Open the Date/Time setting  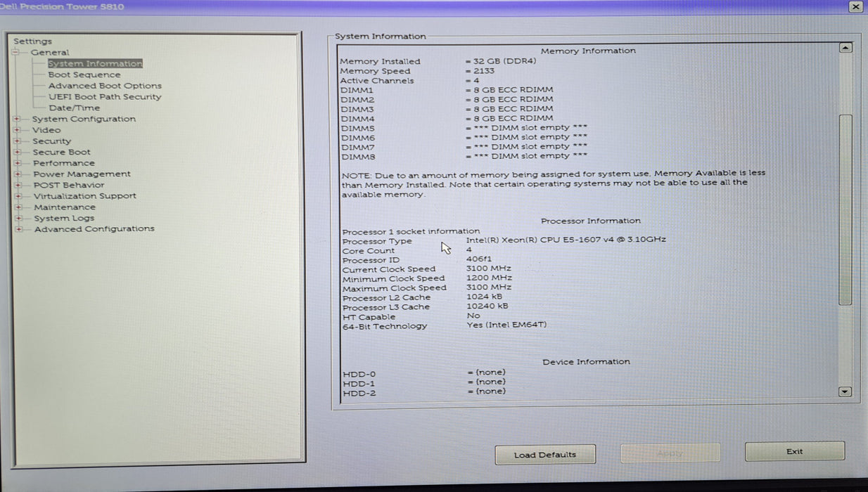[75, 108]
